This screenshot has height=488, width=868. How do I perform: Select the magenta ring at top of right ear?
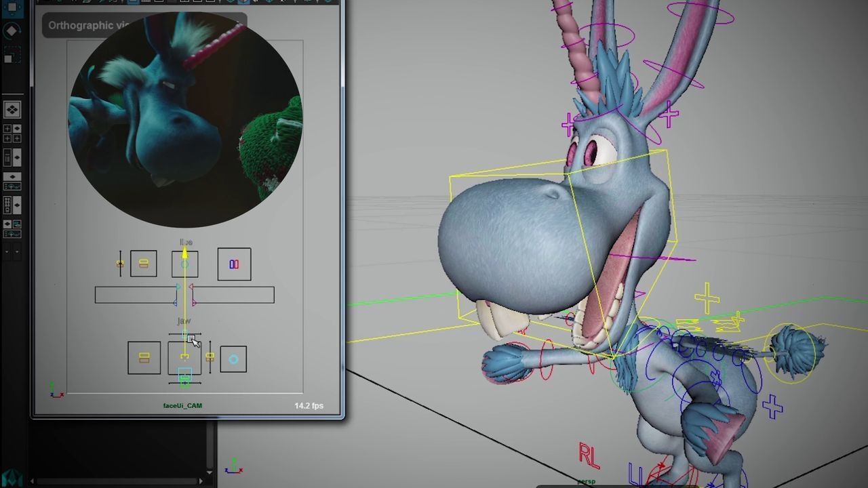pos(700,12)
